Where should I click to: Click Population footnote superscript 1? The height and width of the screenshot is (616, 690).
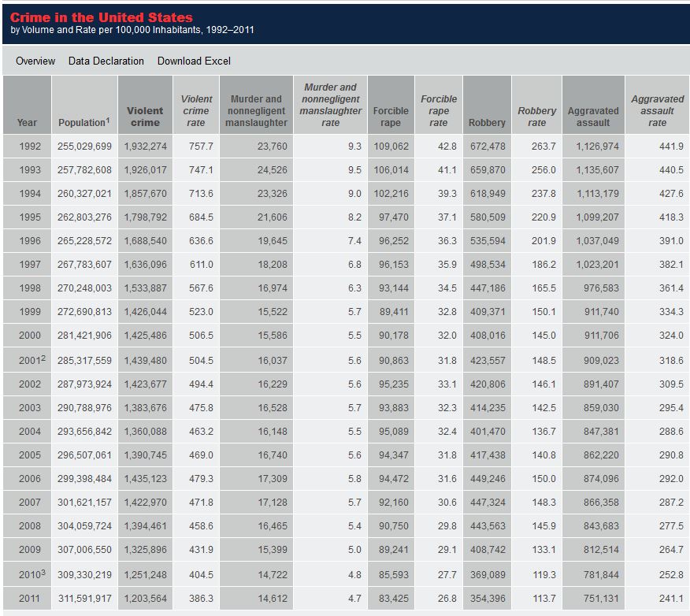(x=108, y=120)
